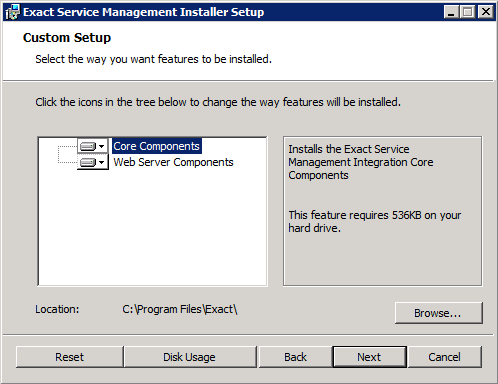The height and width of the screenshot is (384, 498).
Task: Click the feature description text panel
Action: (x=382, y=211)
